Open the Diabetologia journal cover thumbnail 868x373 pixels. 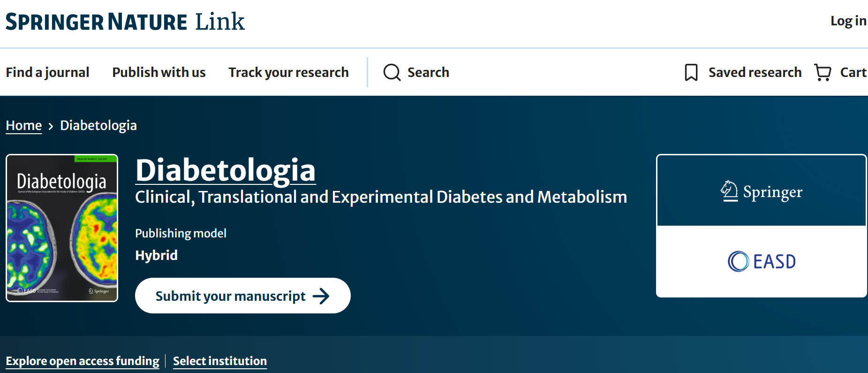pos(62,228)
